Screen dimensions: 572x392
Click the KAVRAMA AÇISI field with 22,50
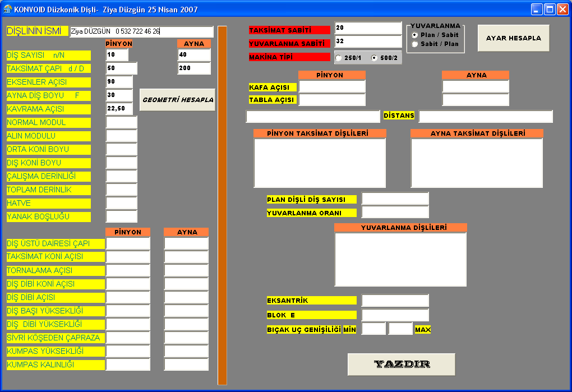tap(119, 109)
